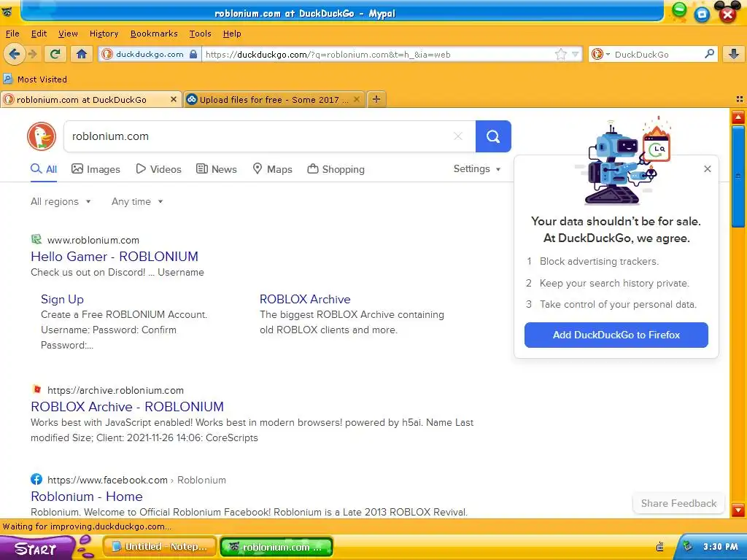Screen dimensions: 747x560
Task: Click the raccoon app icon in the title bar
Action: [8, 12]
